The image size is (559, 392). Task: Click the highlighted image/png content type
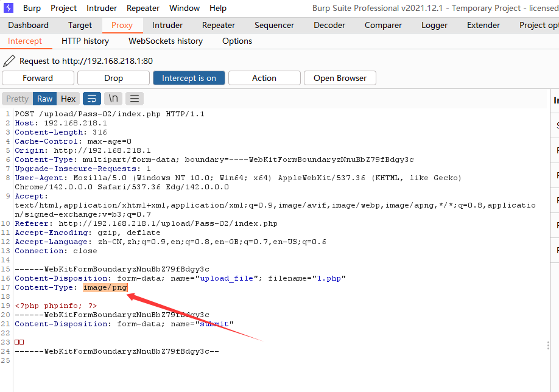pos(105,287)
